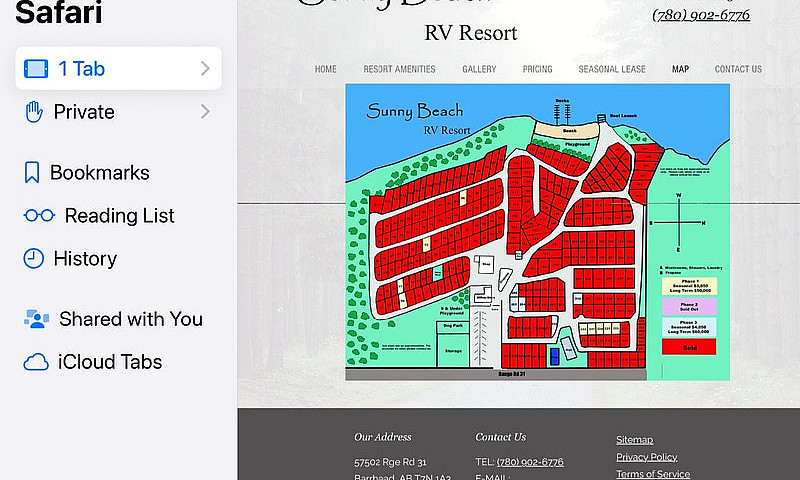Screen dimensions: 800x480
Task: Open the Privacy Policy footer link
Action: (x=646, y=457)
